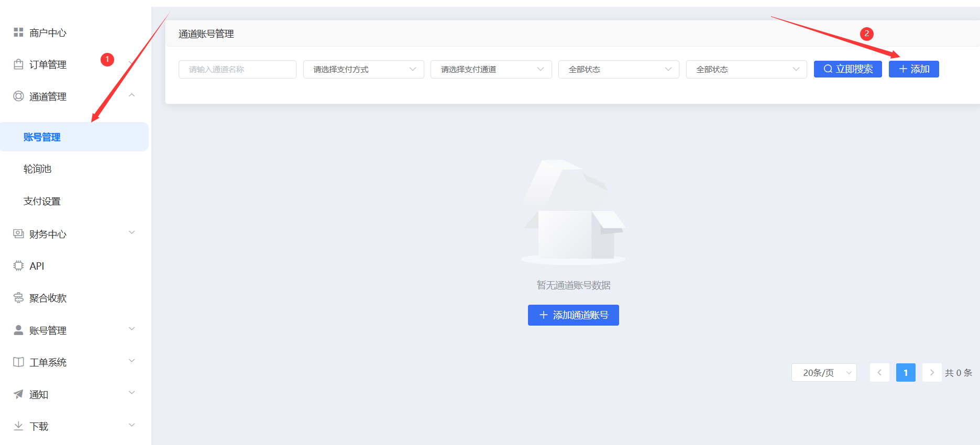This screenshot has height=445, width=980.
Task: Click the 通道管理 lifebuoy icon
Action: [x=18, y=96]
